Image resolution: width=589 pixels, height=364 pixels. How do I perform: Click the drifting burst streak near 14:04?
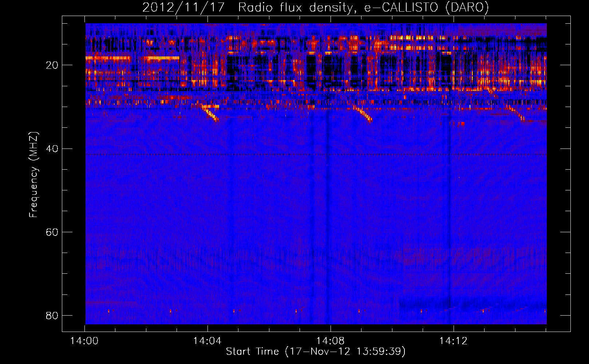pos(210,113)
